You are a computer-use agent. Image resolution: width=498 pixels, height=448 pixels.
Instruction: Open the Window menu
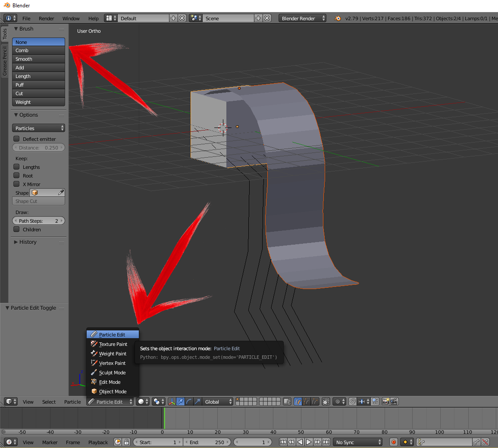pyautogui.click(x=71, y=19)
